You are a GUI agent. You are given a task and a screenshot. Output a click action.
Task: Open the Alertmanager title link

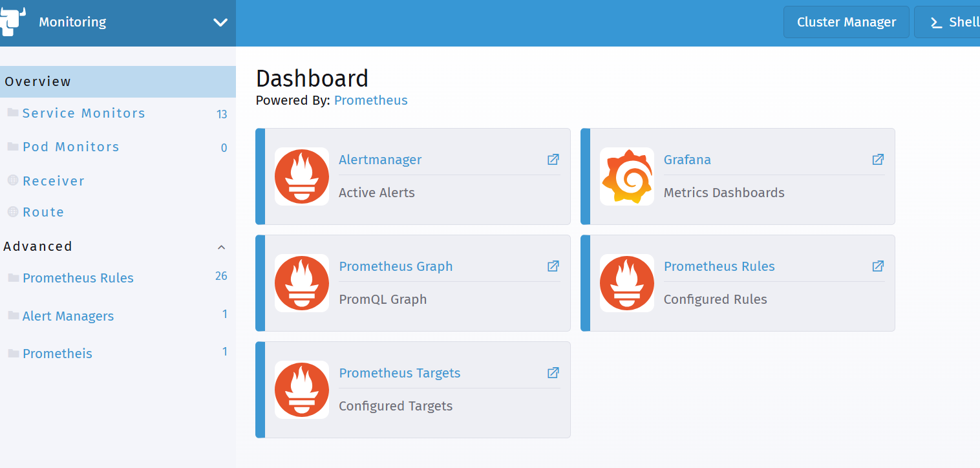pos(380,160)
